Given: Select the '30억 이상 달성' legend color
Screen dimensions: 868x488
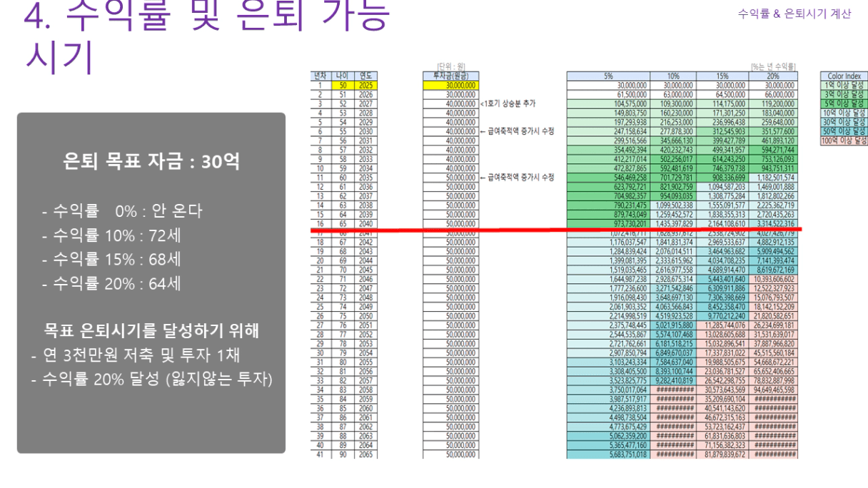Looking at the screenshot, I should pyautogui.click(x=845, y=122).
